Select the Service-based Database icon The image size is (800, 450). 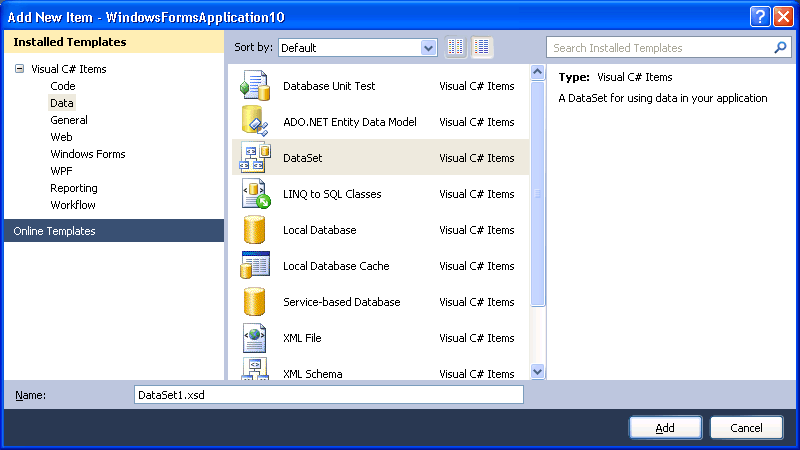(x=254, y=302)
